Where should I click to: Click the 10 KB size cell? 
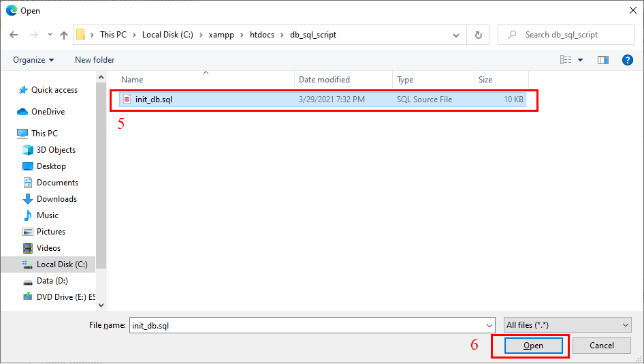(x=513, y=100)
